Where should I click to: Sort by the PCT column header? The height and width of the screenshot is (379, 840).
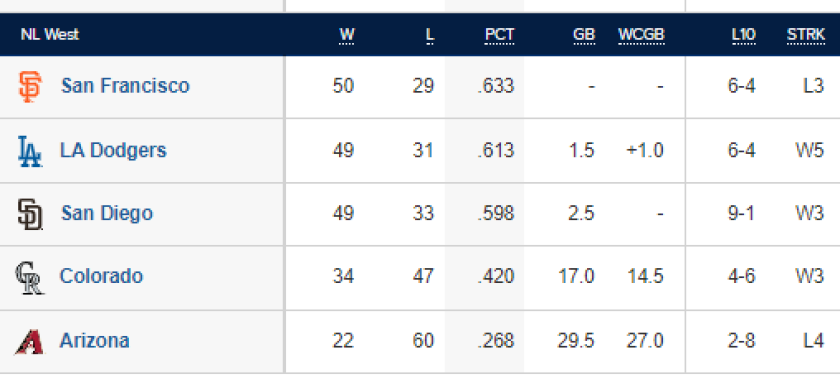click(x=499, y=35)
